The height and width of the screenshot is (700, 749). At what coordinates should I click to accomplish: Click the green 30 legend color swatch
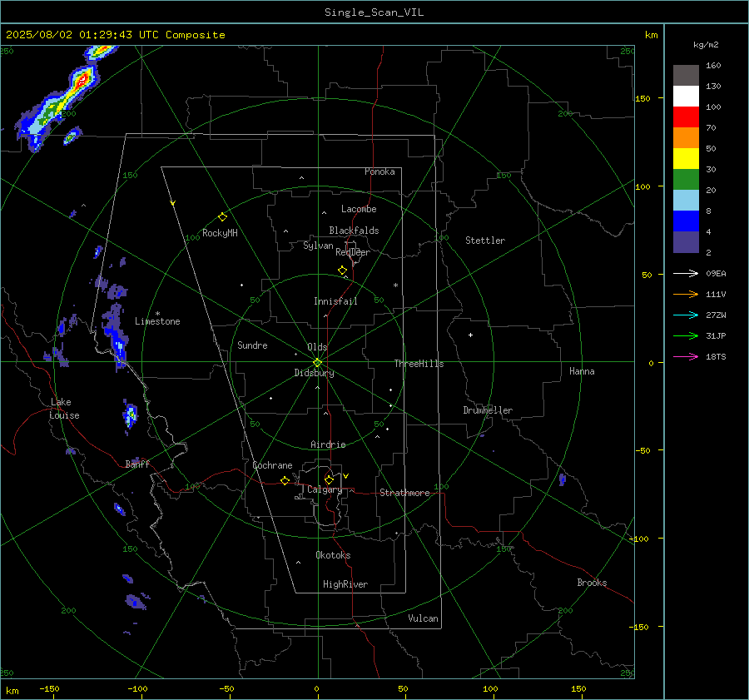[686, 179]
